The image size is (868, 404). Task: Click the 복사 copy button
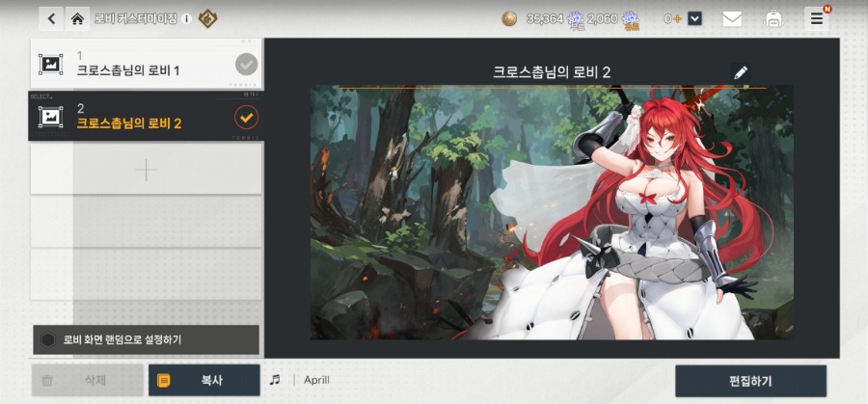click(204, 380)
